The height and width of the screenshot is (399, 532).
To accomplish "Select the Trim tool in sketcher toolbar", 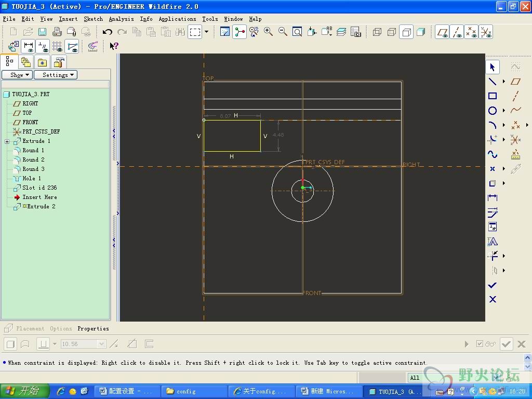I will coord(493,256).
